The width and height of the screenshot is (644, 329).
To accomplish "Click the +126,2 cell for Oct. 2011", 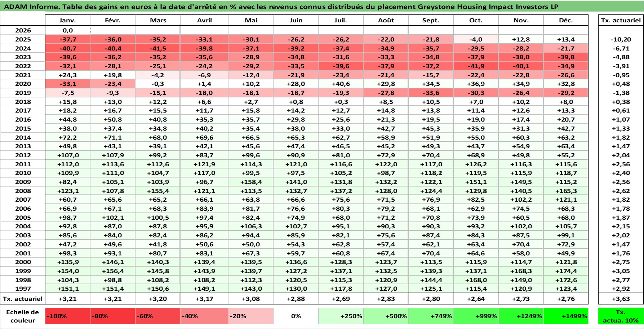I will pyautogui.click(x=476, y=164).
